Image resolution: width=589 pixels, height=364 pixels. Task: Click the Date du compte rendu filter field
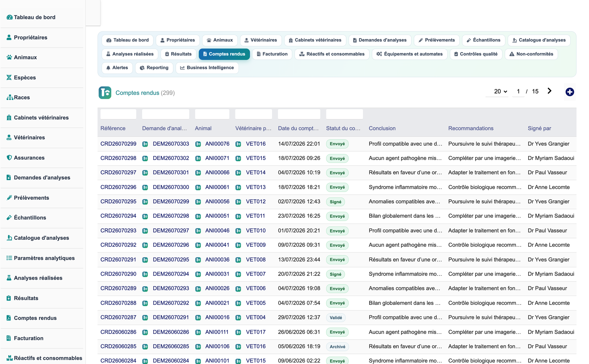click(299, 114)
